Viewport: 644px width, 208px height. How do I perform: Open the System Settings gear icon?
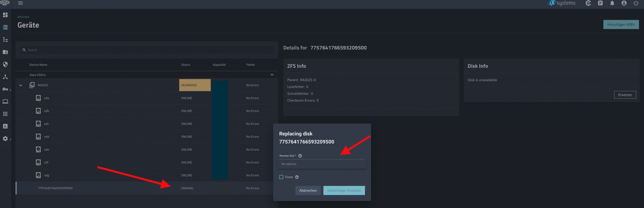5,139
